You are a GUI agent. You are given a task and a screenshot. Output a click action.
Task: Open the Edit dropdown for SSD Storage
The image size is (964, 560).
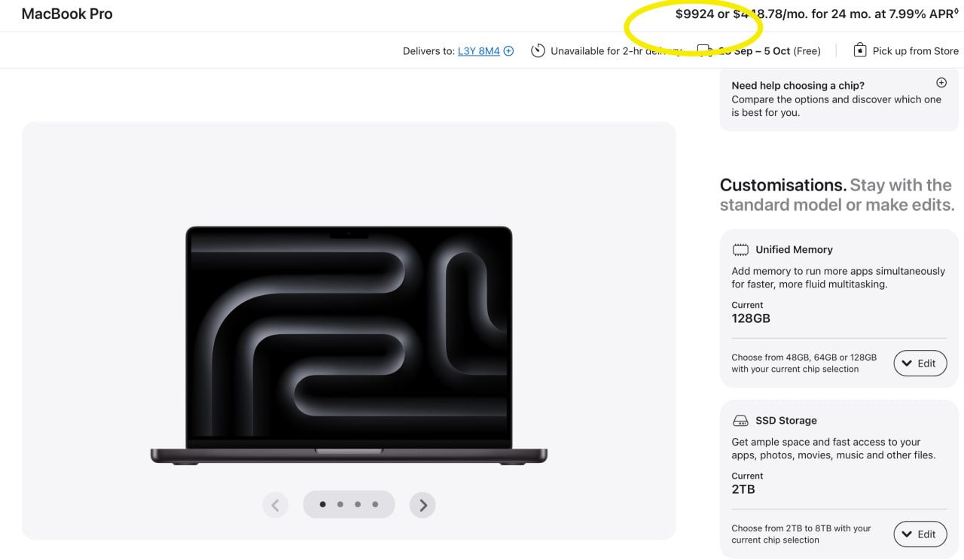coord(920,534)
